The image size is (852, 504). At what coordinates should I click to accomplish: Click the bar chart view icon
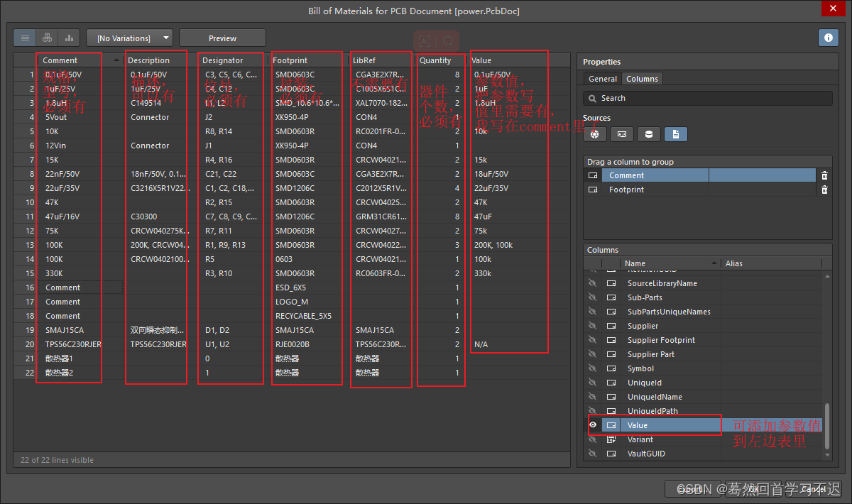(x=69, y=38)
